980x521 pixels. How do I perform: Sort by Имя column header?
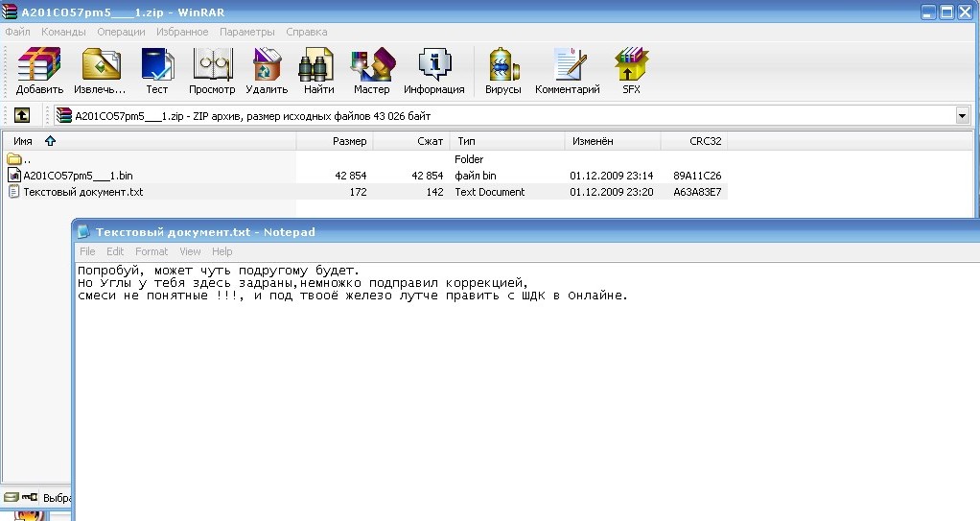[x=149, y=141]
